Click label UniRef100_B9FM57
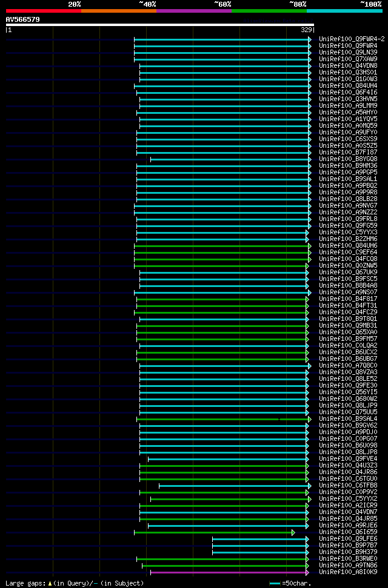The image size is (388, 588). [348, 339]
